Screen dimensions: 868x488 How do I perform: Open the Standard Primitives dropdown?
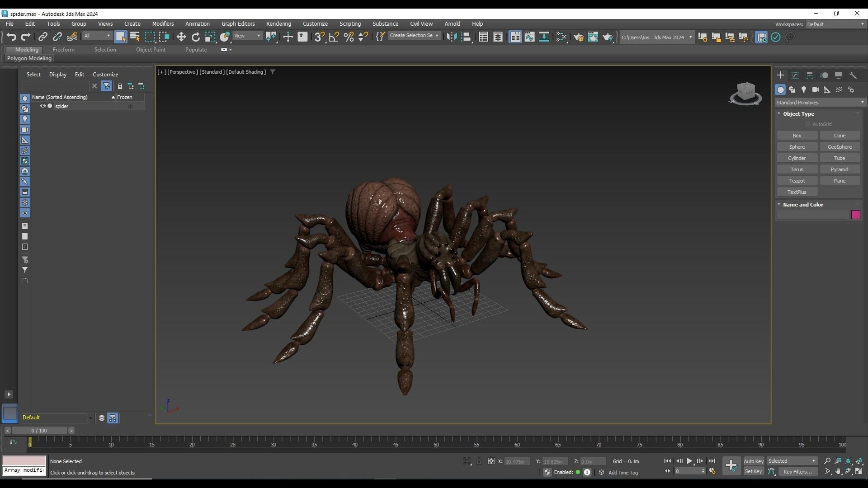(x=820, y=103)
